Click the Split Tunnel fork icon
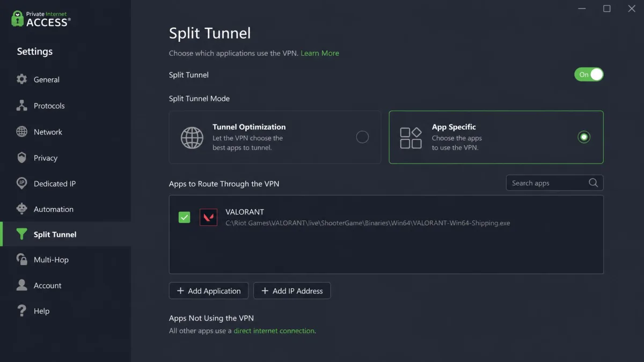The width and height of the screenshot is (644, 362). pos(21,234)
